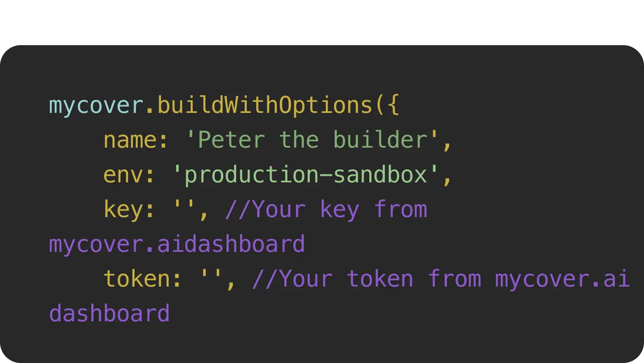The width and height of the screenshot is (644, 363).
Task: Click //Your in the token comment
Action: 292,279
